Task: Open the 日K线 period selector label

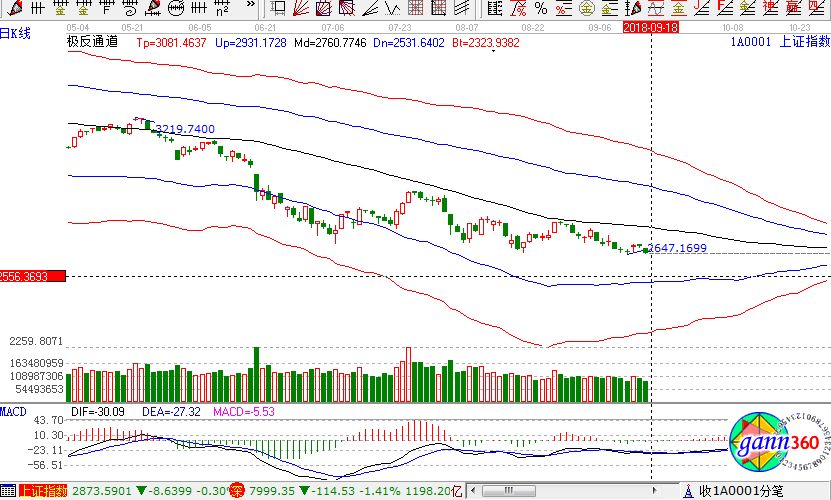Action: (x=15, y=33)
